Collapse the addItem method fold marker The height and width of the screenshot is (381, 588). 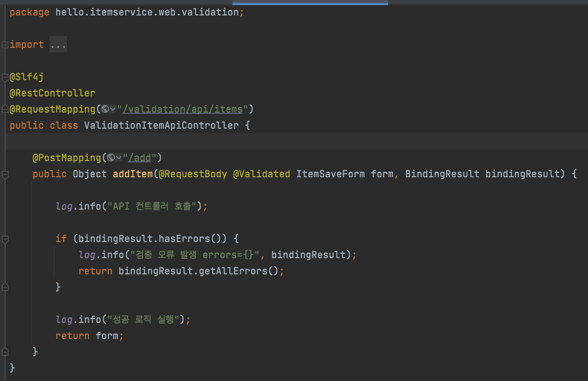pos(5,174)
